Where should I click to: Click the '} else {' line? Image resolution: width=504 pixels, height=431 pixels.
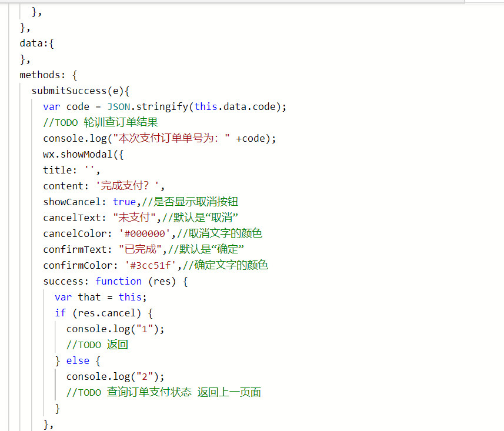[78, 360]
